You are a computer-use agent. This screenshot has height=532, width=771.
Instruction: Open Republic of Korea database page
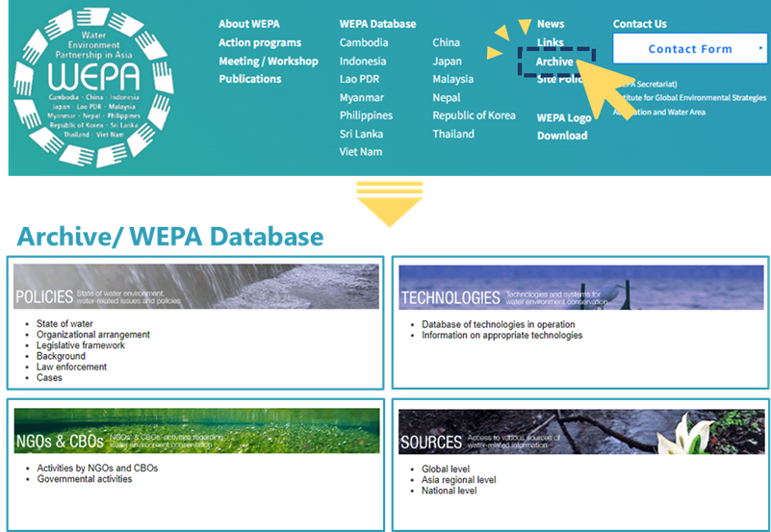coord(474,115)
